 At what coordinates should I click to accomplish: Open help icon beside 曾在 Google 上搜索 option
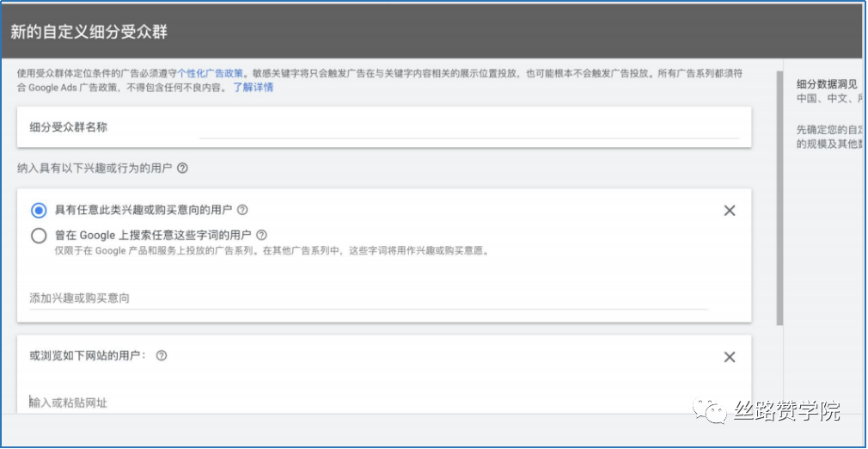(x=261, y=235)
